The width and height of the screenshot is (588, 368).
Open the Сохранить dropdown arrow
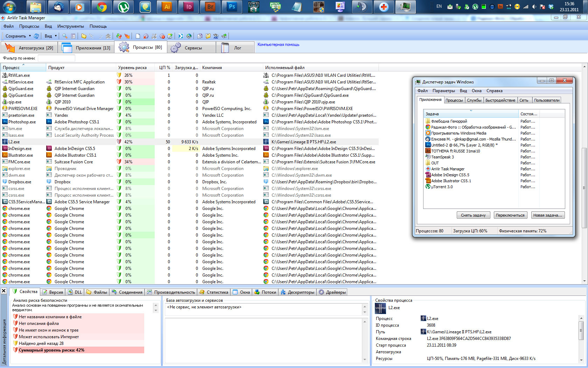(30, 36)
